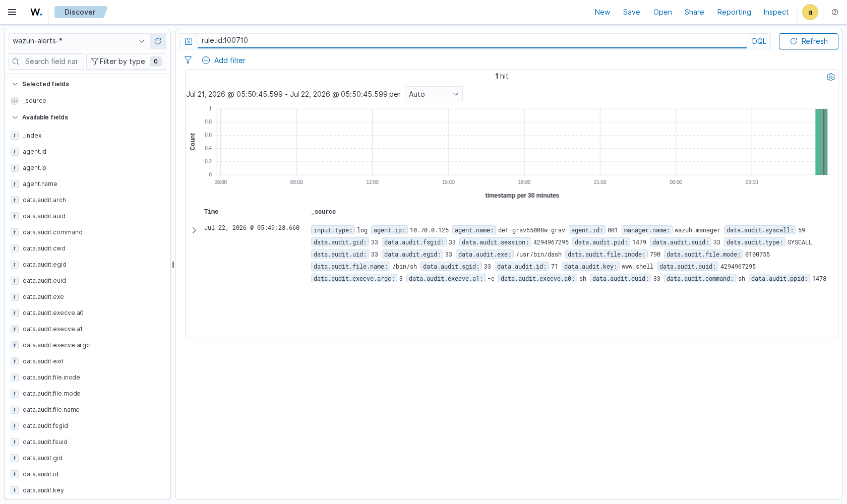Click the sidebar resize handle
The image size is (847, 504).
173,265
